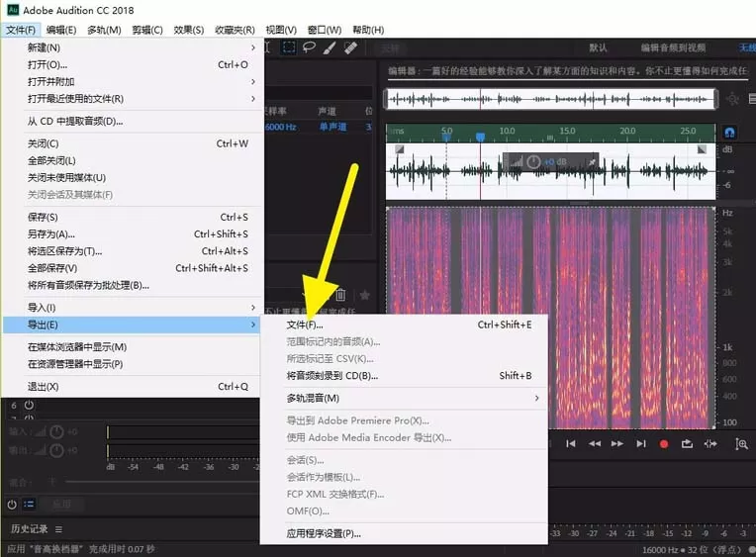Click the zoom magnifier icon
The height and width of the screenshot is (557, 756).
tap(741, 443)
